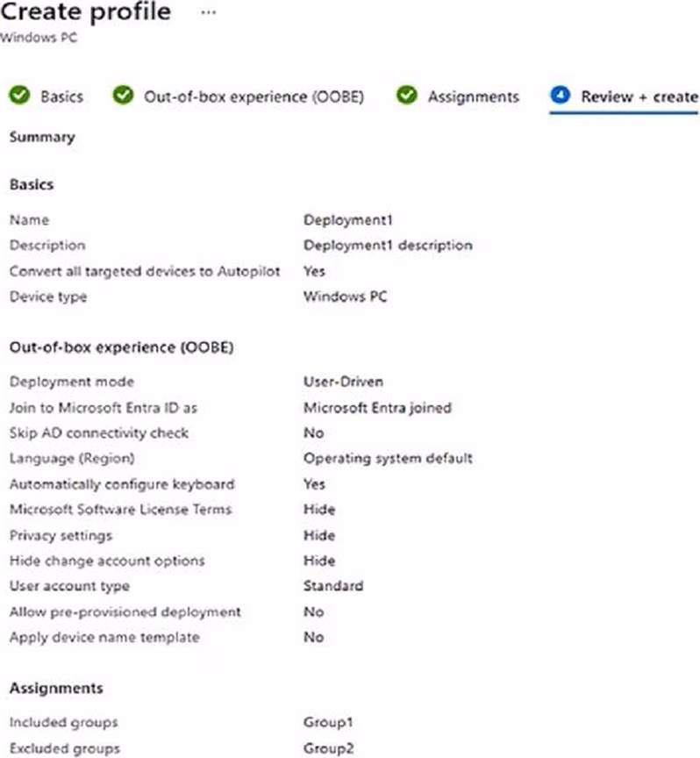700x758 pixels.
Task: Click the green checkmark icon beside Basics
Action: [x=19, y=96]
